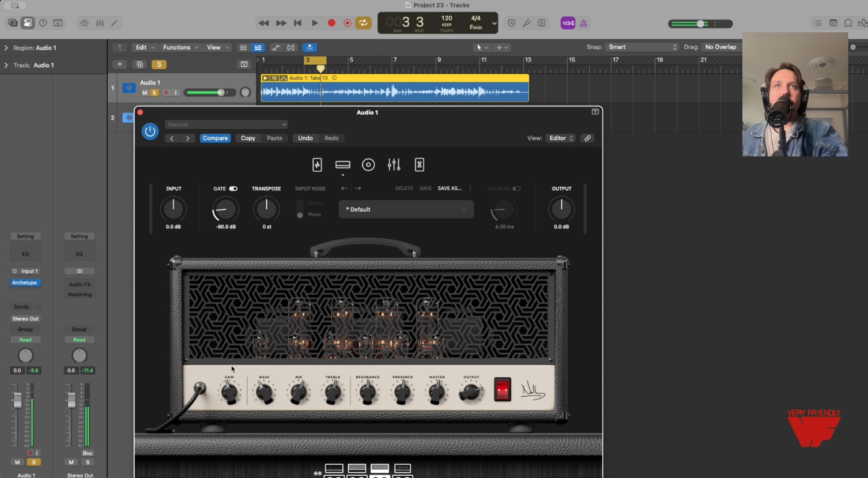Screen dimensions: 868x478
Task: Click the Undo button in plugin header
Action: (305, 138)
